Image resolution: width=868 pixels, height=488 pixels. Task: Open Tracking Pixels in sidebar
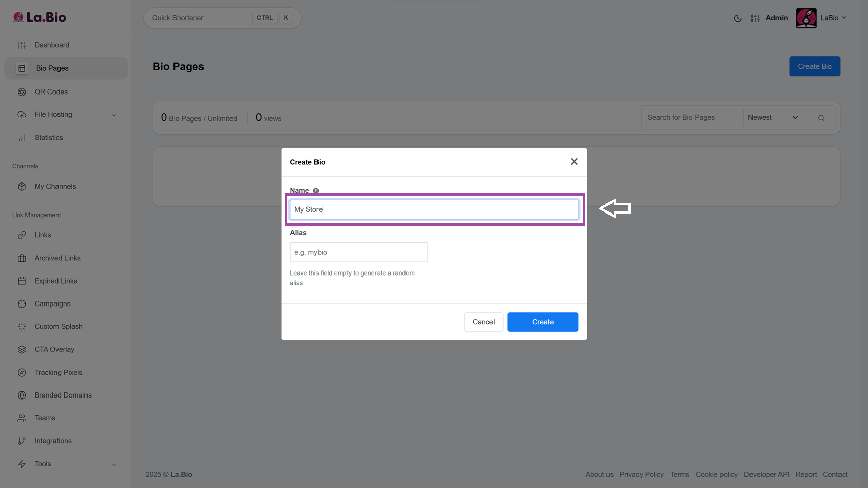pyautogui.click(x=58, y=373)
